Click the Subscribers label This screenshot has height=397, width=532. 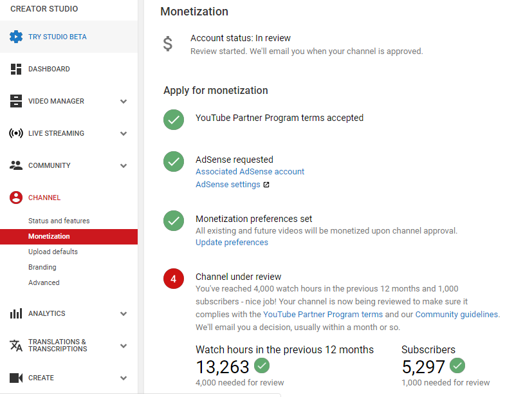[428, 350]
